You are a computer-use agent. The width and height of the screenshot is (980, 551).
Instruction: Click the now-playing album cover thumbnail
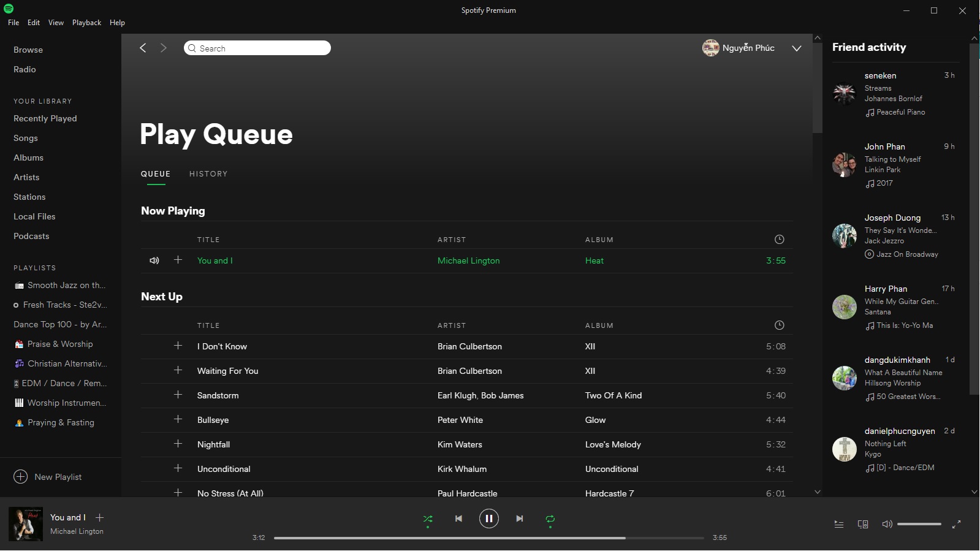[x=26, y=524]
